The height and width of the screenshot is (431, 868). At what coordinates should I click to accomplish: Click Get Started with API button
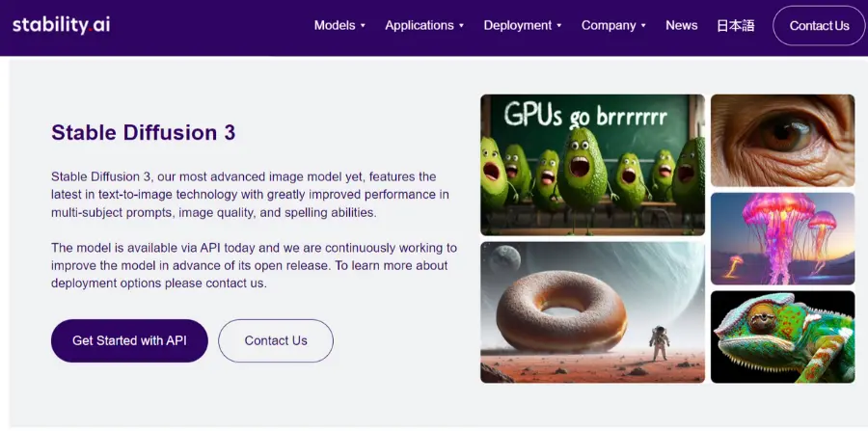(x=129, y=340)
